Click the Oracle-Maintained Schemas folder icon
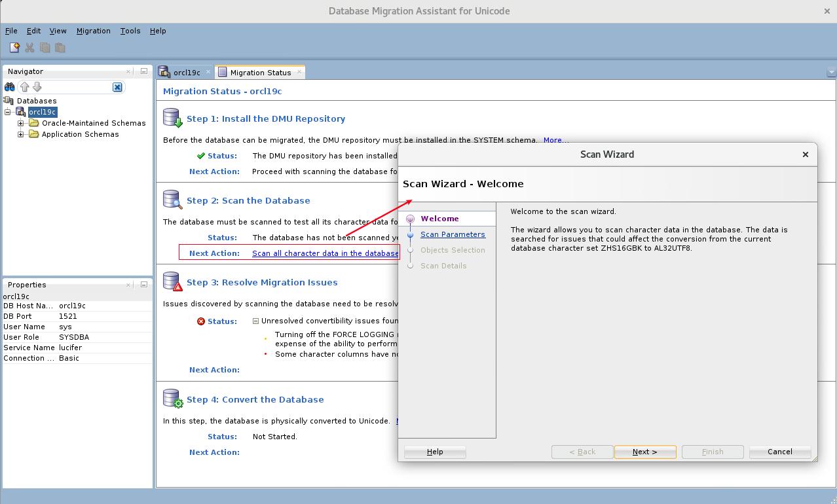This screenshot has width=837, height=504. 33,123
